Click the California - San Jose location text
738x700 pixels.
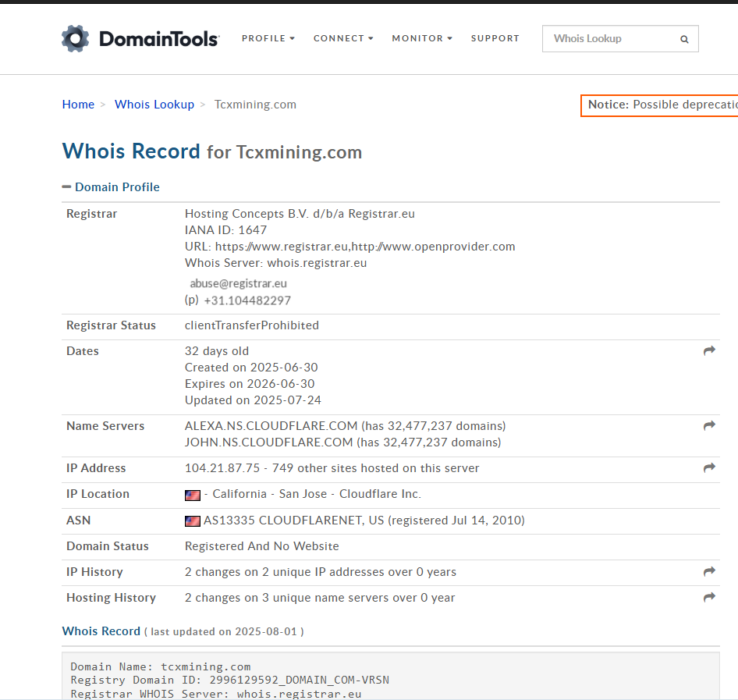click(270, 494)
